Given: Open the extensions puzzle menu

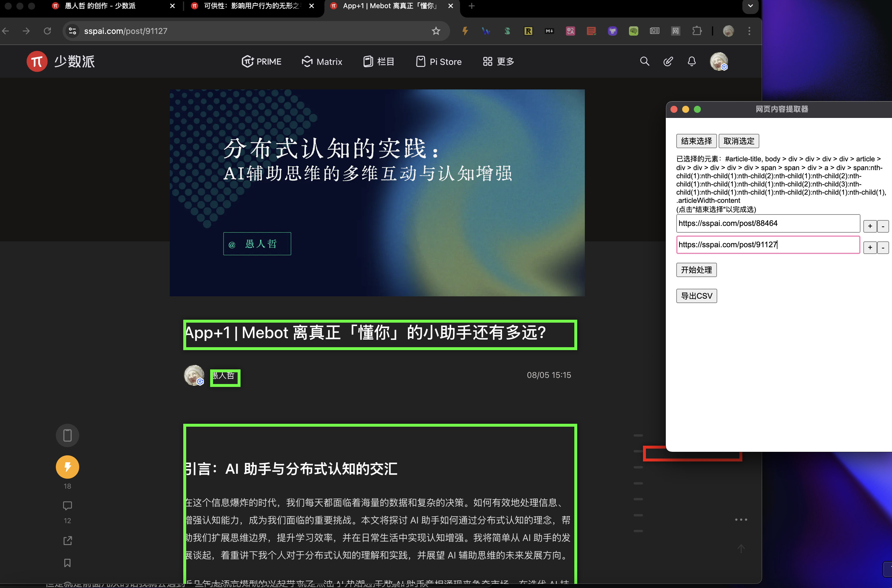Looking at the screenshot, I should (x=697, y=31).
